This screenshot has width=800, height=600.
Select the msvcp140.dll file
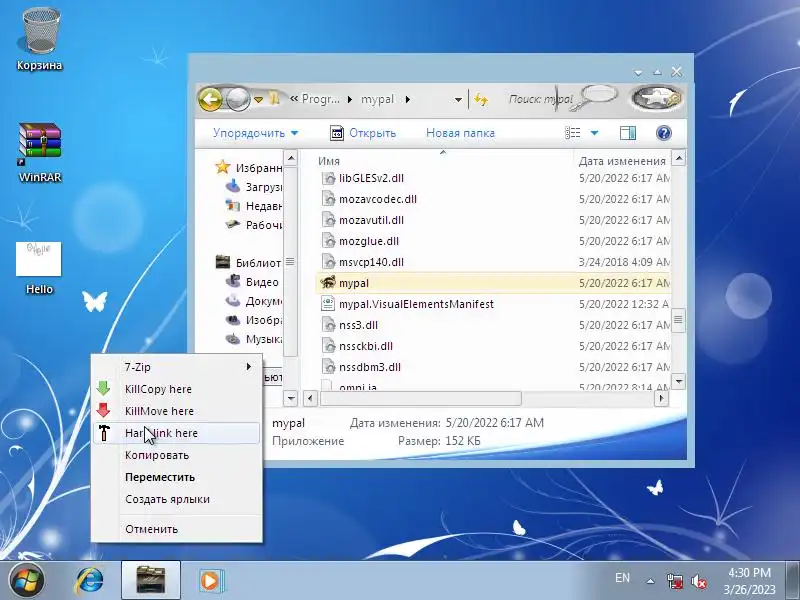coord(371,262)
